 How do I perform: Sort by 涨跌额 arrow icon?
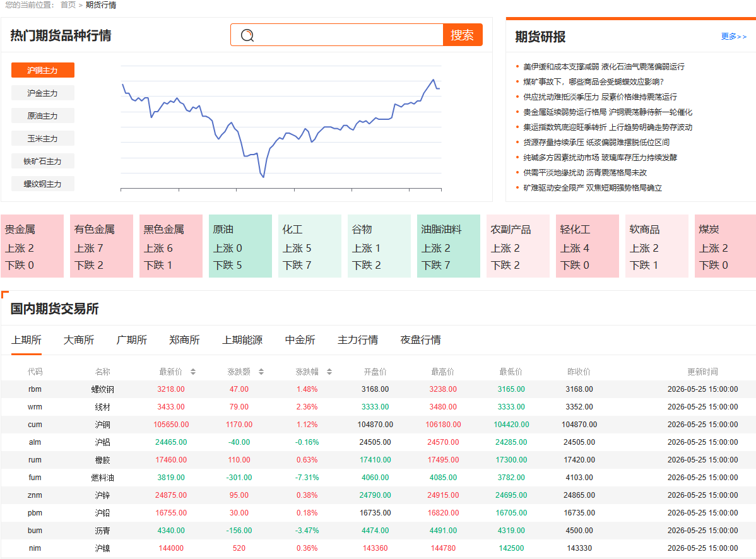pos(261,372)
